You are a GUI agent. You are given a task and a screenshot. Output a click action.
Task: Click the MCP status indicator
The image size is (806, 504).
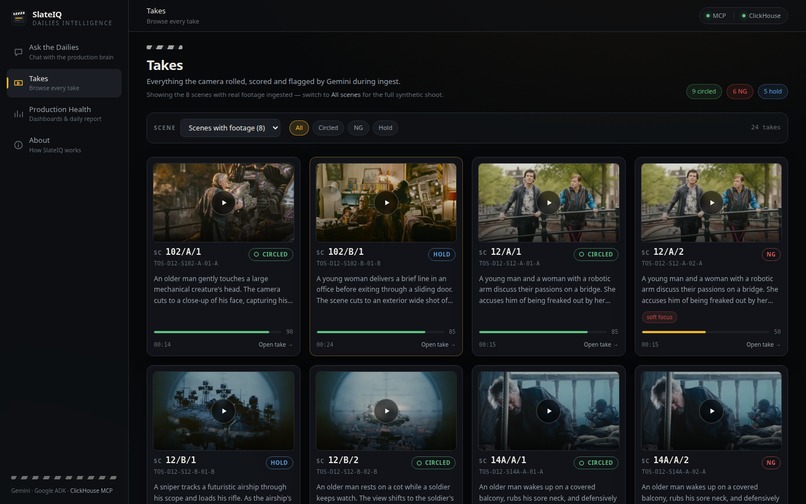(x=716, y=16)
